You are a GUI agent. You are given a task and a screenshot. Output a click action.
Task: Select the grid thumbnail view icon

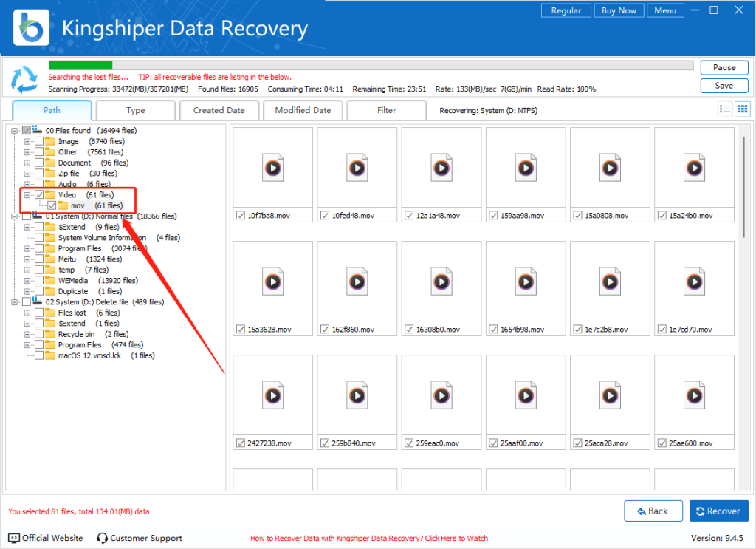pos(742,109)
